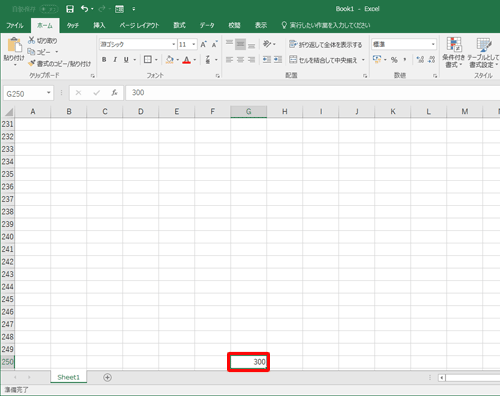Viewport: 500px width, 396px height.
Task: Open the font name dropdown
Action: 173,44
